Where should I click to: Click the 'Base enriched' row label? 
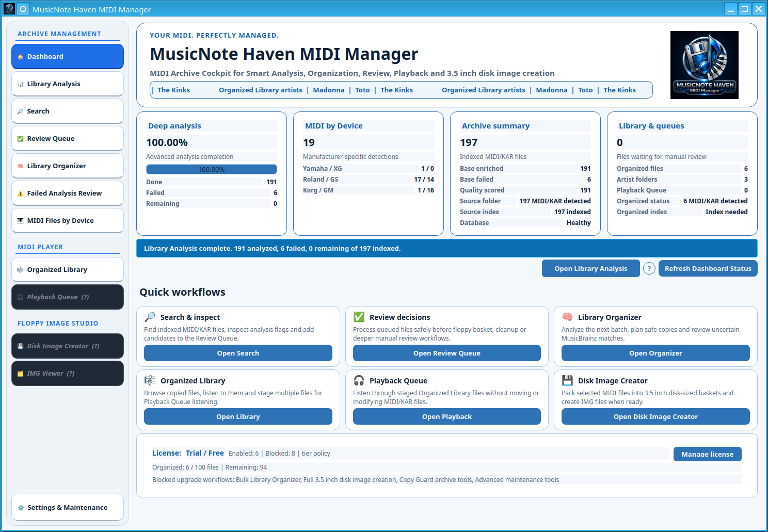pos(482,169)
